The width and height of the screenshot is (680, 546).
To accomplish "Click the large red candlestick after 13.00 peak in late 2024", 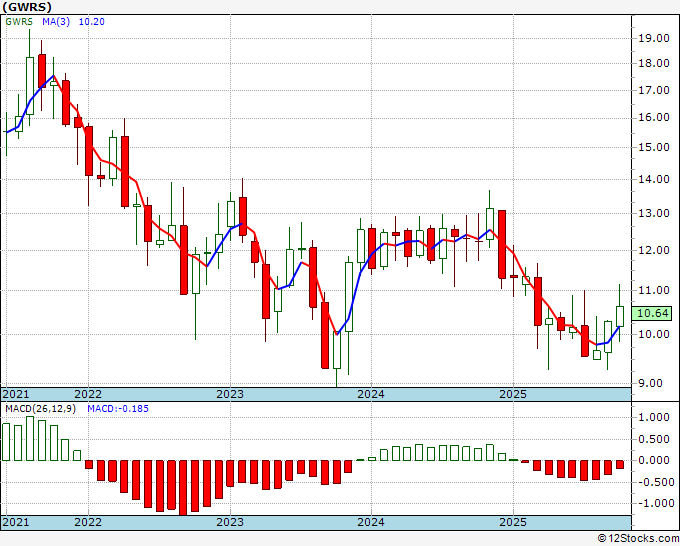I will (x=502, y=244).
